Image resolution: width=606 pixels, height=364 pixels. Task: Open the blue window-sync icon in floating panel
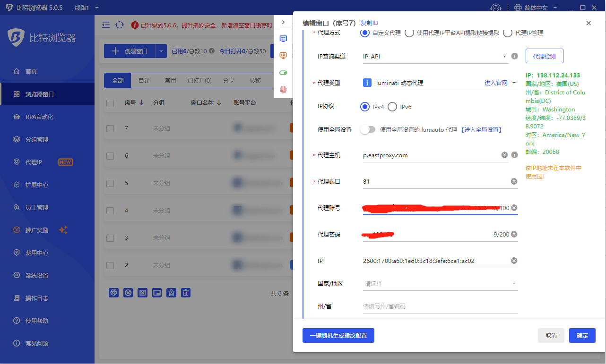pos(283,39)
